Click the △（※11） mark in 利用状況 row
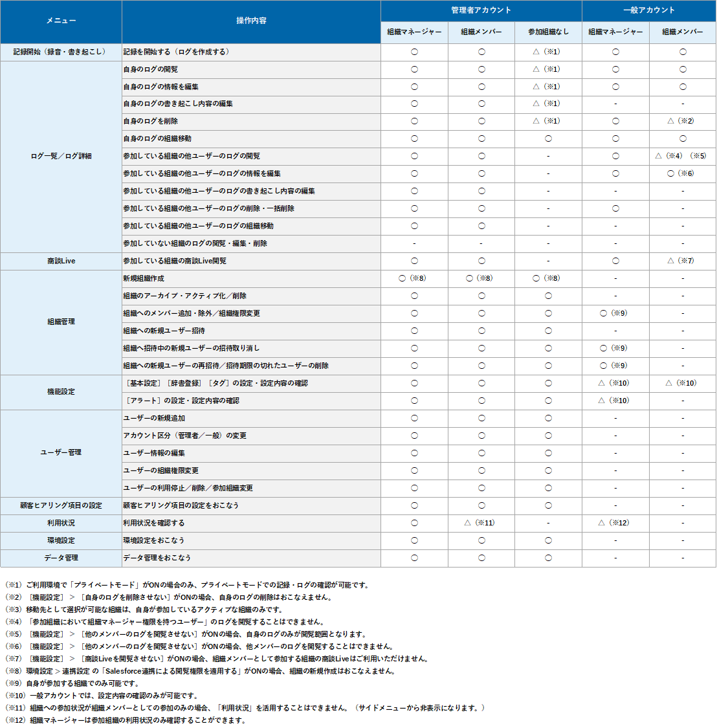Image resolution: width=717 pixels, height=728 pixels. click(480, 523)
